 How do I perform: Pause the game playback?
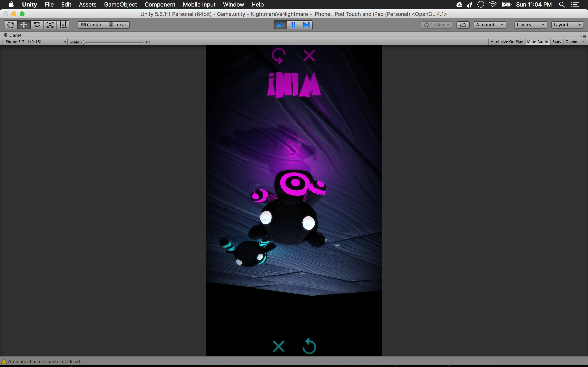(x=293, y=25)
